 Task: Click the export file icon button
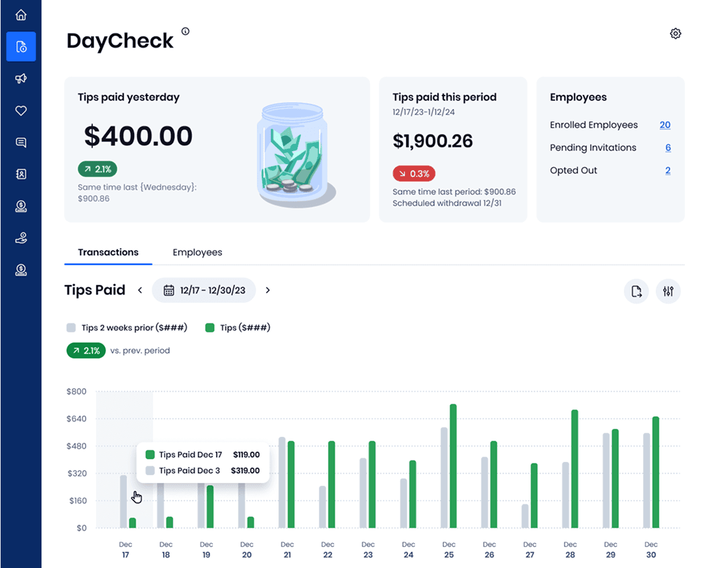[636, 291]
